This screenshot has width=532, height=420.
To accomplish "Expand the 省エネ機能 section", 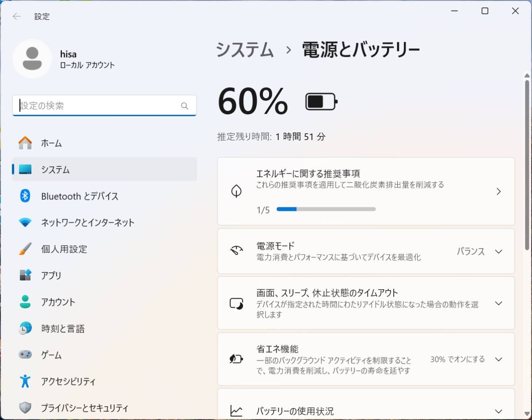I will (498, 359).
